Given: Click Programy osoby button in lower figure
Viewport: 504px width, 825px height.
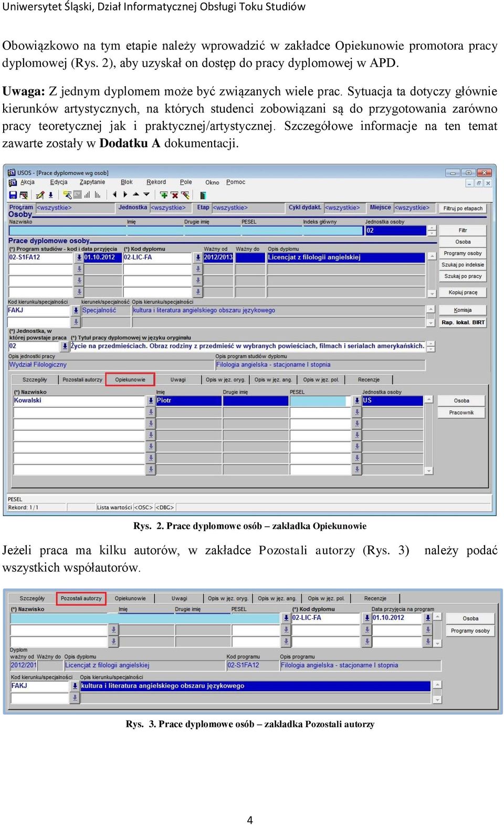Looking at the screenshot, I should (x=470, y=631).
